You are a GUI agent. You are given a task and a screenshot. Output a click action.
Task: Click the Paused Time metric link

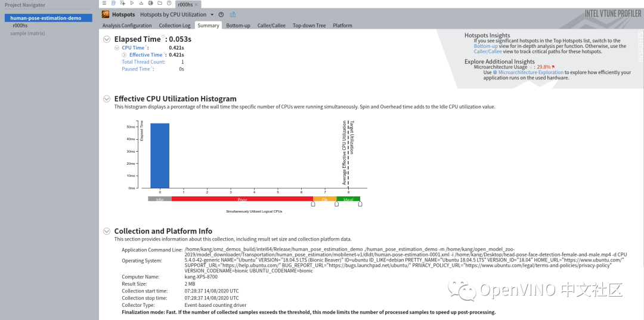pos(136,69)
